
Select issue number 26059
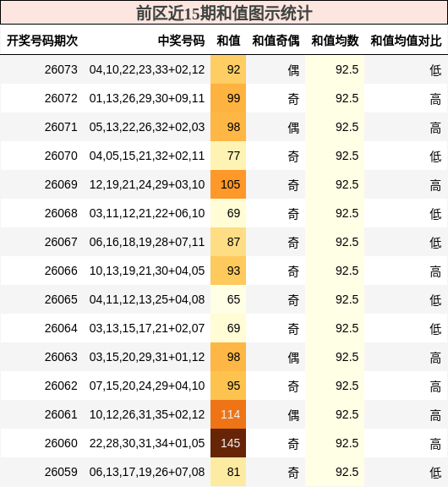tap(61, 472)
